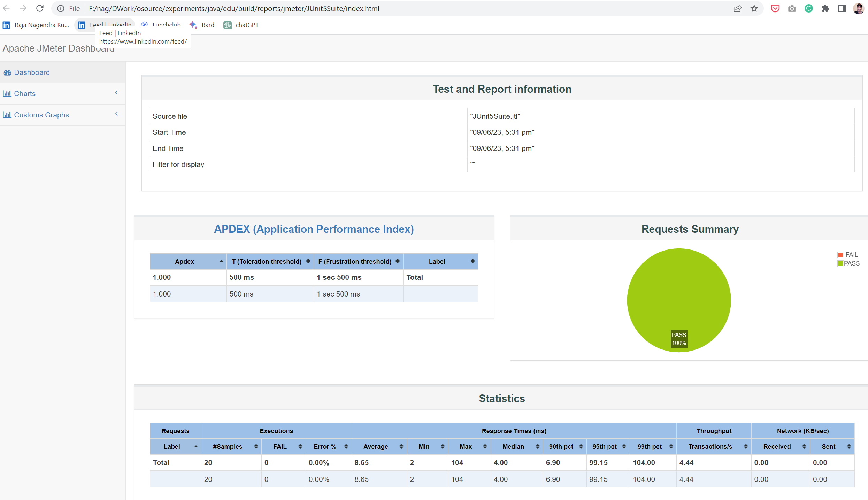Toggle sorting on the Error % column
868x500 pixels.
[x=346, y=446]
